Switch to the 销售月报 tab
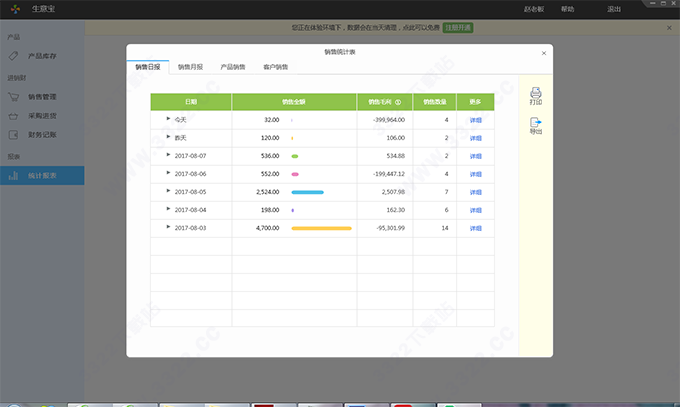Viewport: 680px width, 407px height. coord(190,67)
